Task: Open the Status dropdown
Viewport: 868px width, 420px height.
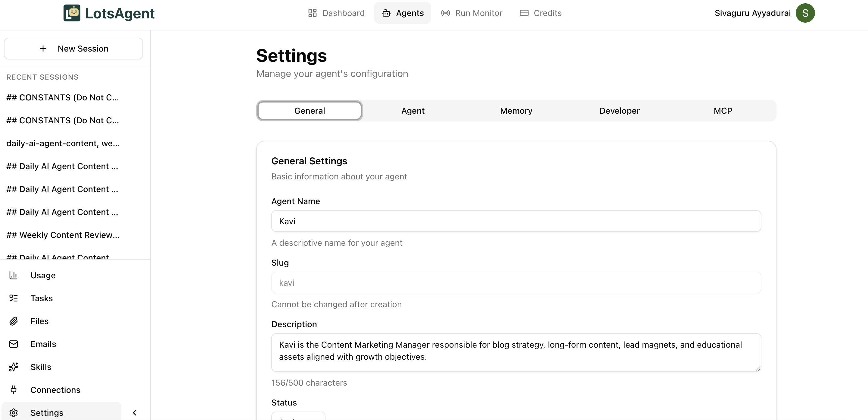Action: pos(298,416)
